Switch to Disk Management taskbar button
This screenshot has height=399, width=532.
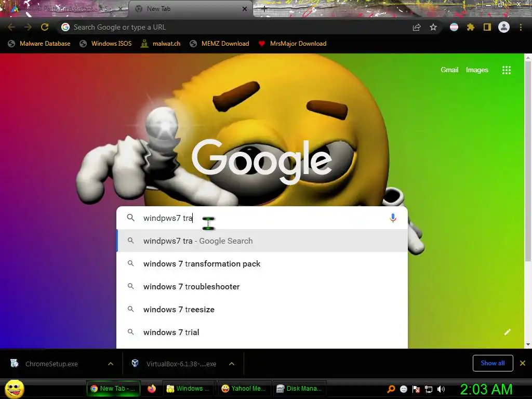point(299,389)
